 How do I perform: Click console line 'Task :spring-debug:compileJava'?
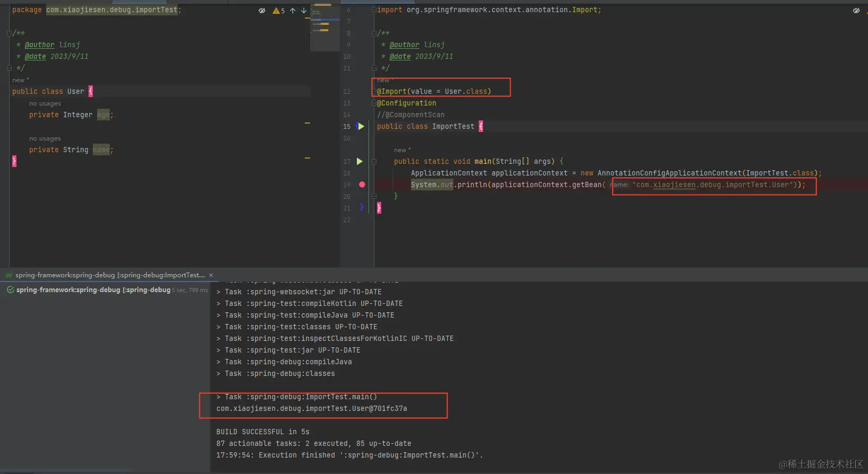(284, 362)
